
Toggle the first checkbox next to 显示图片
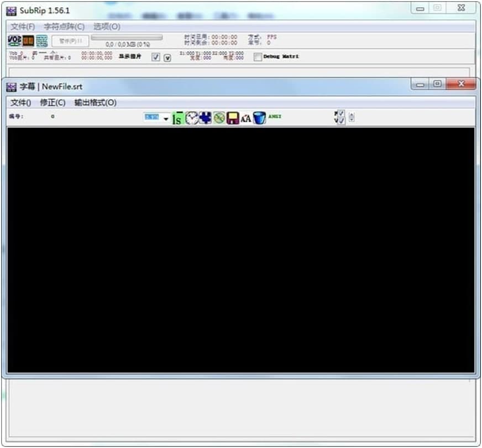pos(156,57)
